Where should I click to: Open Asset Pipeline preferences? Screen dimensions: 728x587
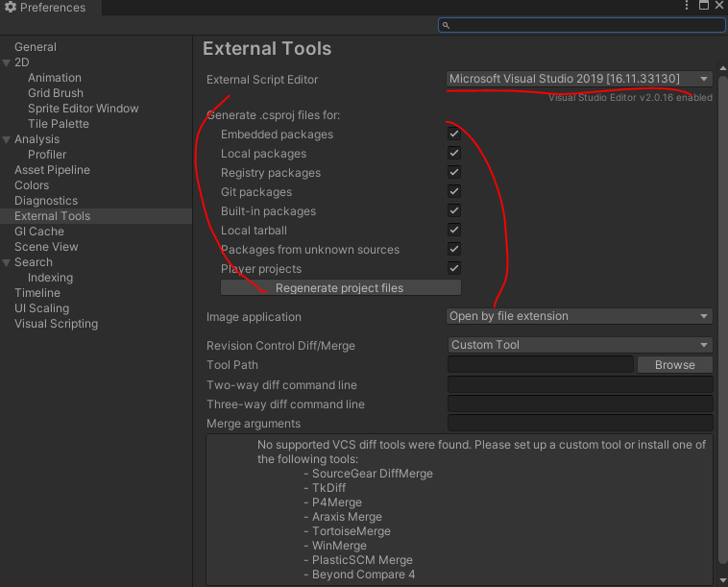pos(52,170)
